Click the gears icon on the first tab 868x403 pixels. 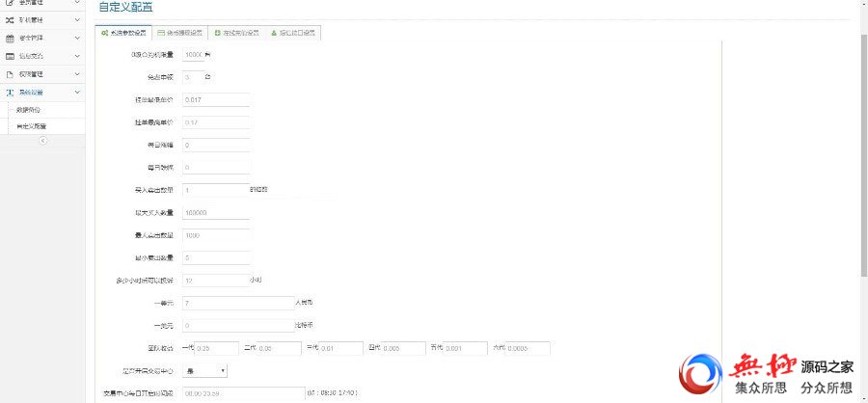pyautogui.click(x=105, y=33)
